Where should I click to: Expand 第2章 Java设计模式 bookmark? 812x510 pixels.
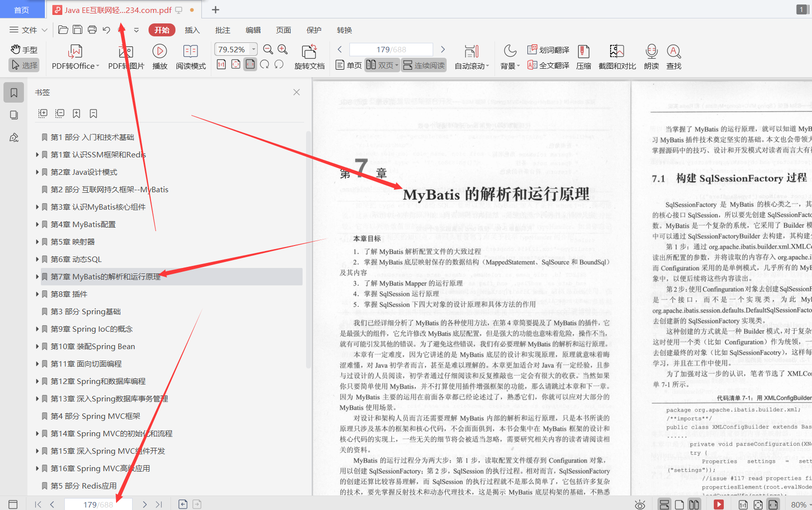(37, 172)
